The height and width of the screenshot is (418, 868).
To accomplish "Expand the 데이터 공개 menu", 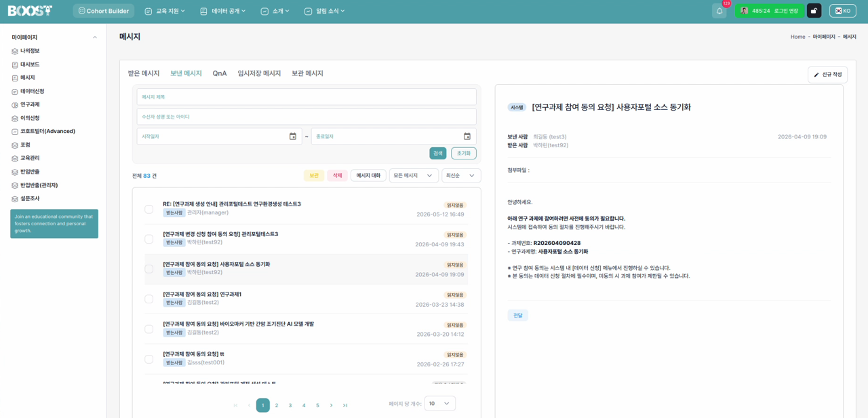I will click(223, 11).
